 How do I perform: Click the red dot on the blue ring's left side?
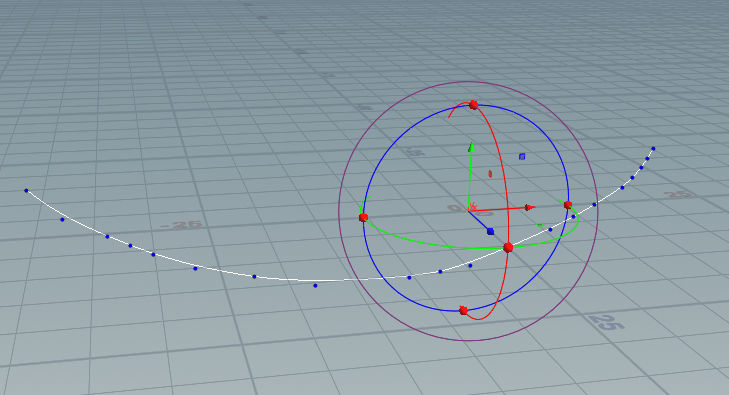coord(364,217)
